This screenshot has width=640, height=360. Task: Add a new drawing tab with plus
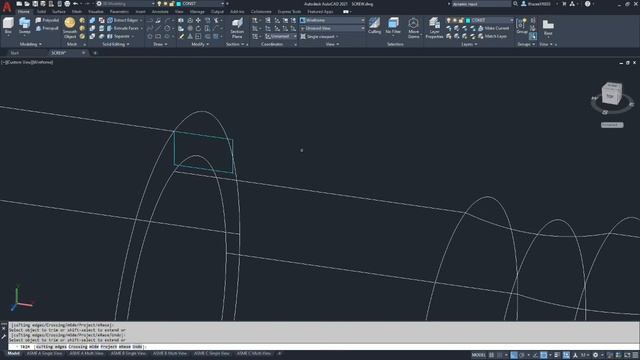point(95,53)
